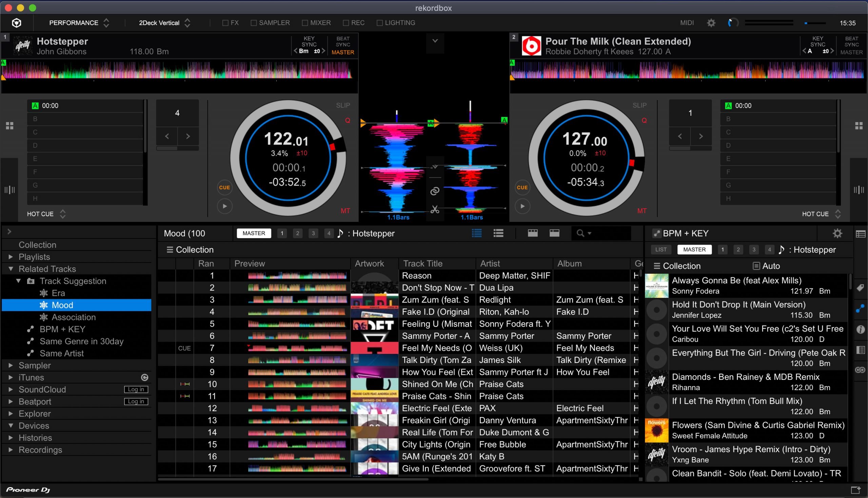Toggle quantize Q on deck 2

click(644, 120)
